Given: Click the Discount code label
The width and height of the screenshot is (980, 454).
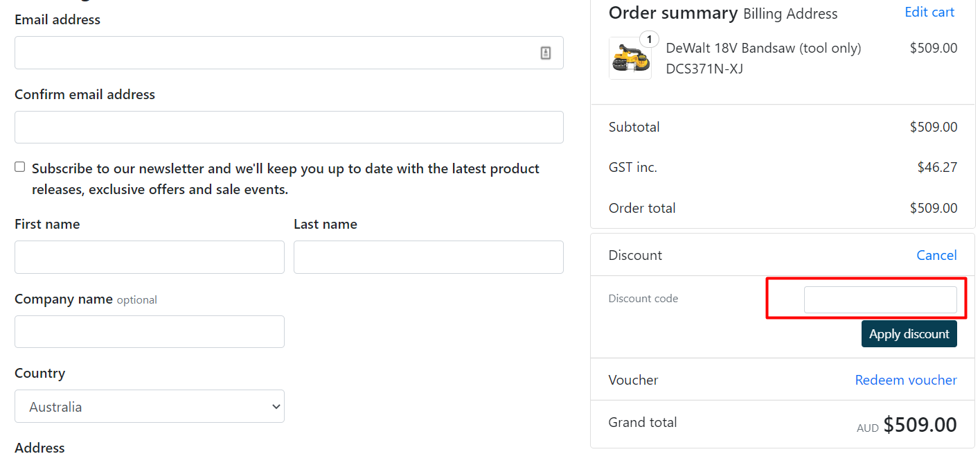Looking at the screenshot, I should point(643,299).
